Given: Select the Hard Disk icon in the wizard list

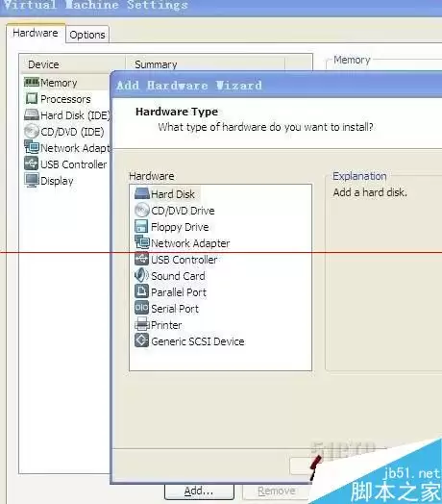Looking at the screenshot, I should 141,193.
